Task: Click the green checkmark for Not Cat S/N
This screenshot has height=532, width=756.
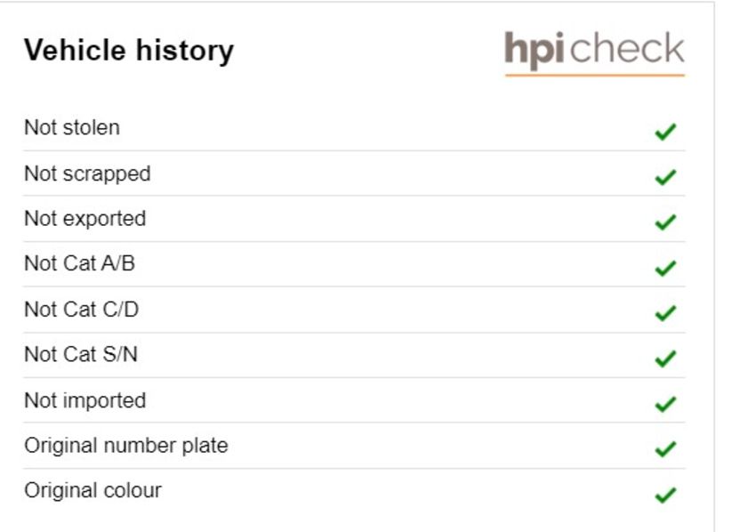Action: [x=665, y=359]
